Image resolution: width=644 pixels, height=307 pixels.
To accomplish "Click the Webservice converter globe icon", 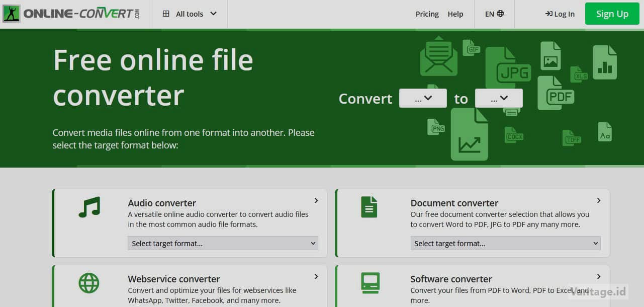I will coord(89,282).
